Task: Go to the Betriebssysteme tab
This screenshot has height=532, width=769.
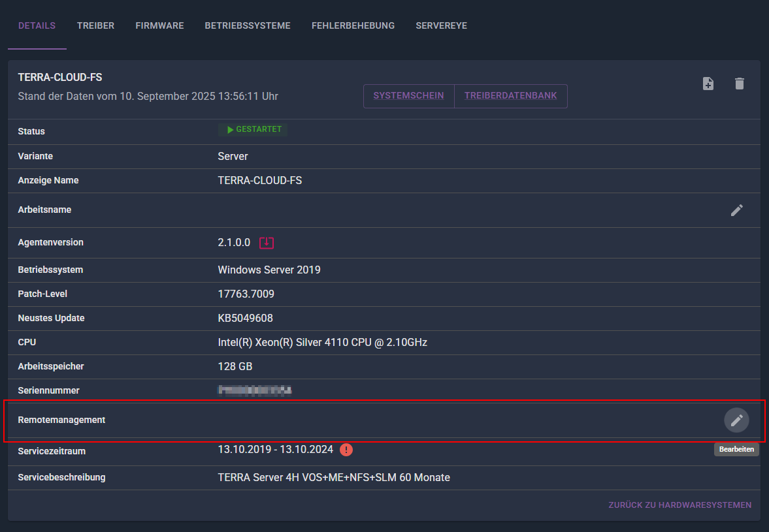Action: [x=248, y=25]
